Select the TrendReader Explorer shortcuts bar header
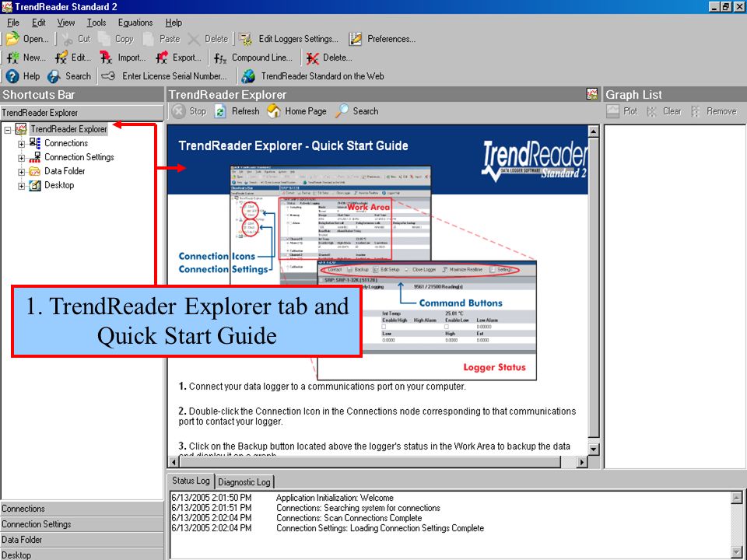747x560 pixels. 82,113
